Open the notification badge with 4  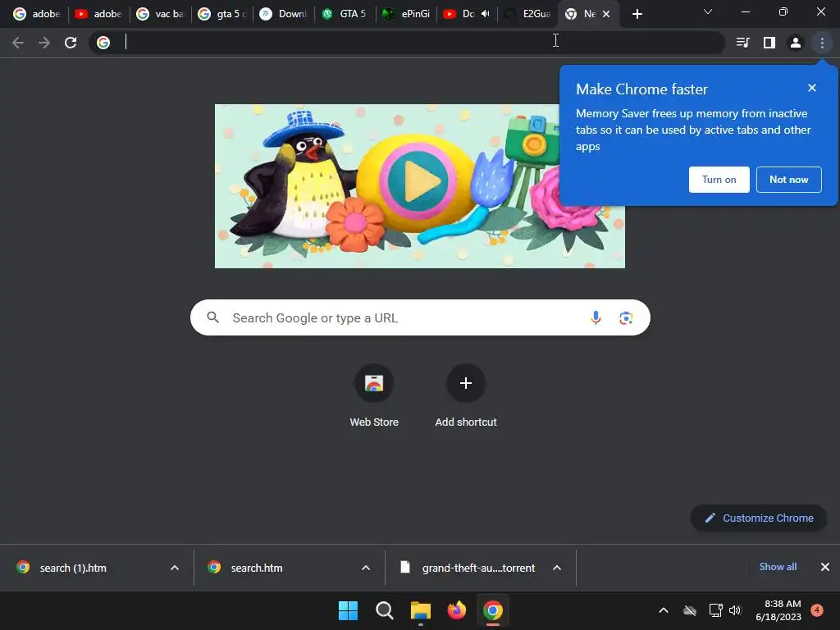[x=817, y=609]
